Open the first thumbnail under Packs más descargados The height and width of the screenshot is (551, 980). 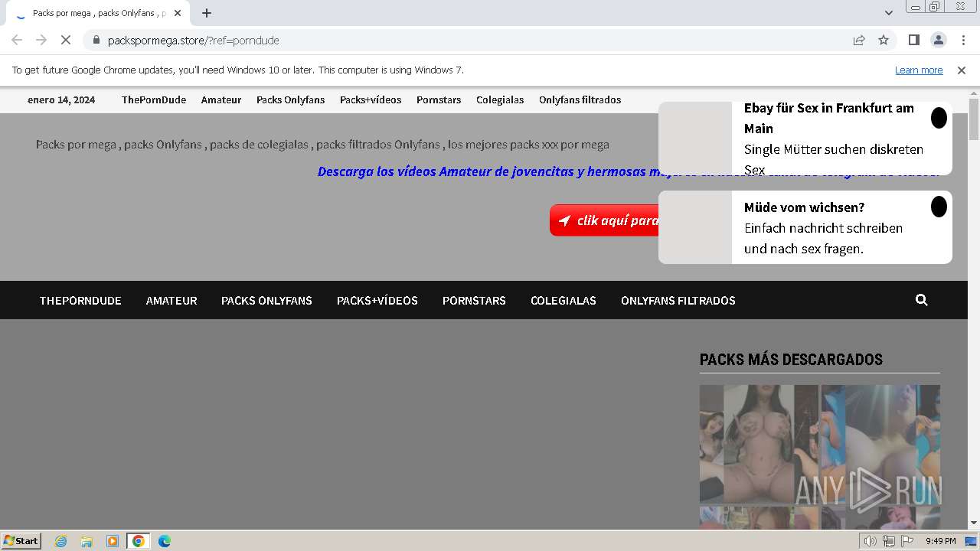[x=759, y=444]
